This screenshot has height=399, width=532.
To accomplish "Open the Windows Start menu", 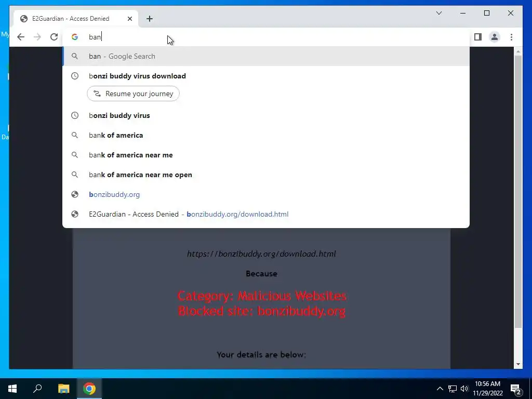I will click(12, 389).
